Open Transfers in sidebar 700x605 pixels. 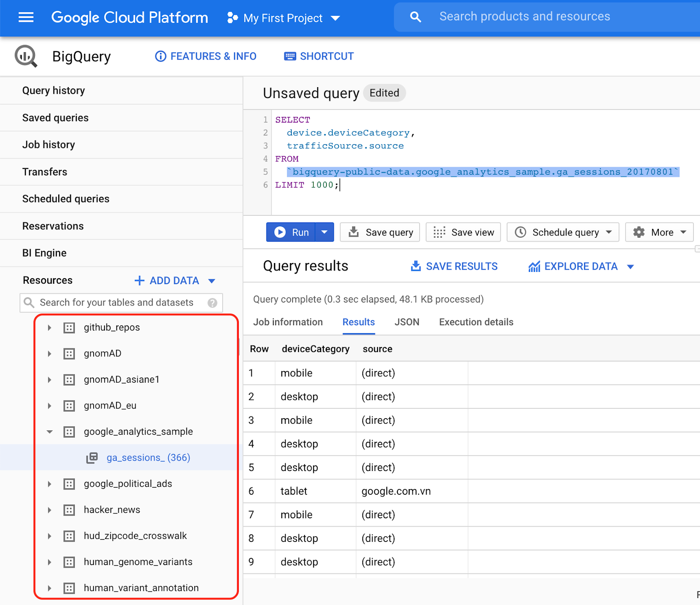pyautogui.click(x=121, y=172)
